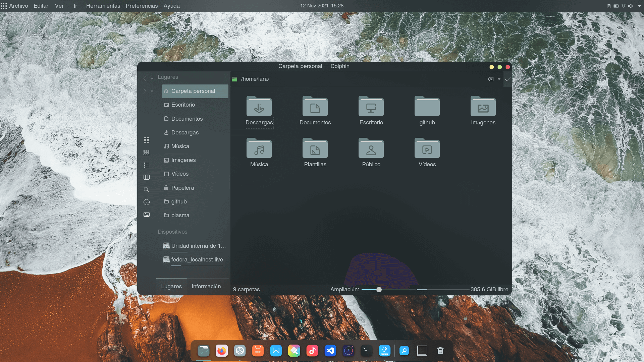The image size is (644, 362).
Task: Open Descargas in the Lugares sidebar
Action: point(185,132)
